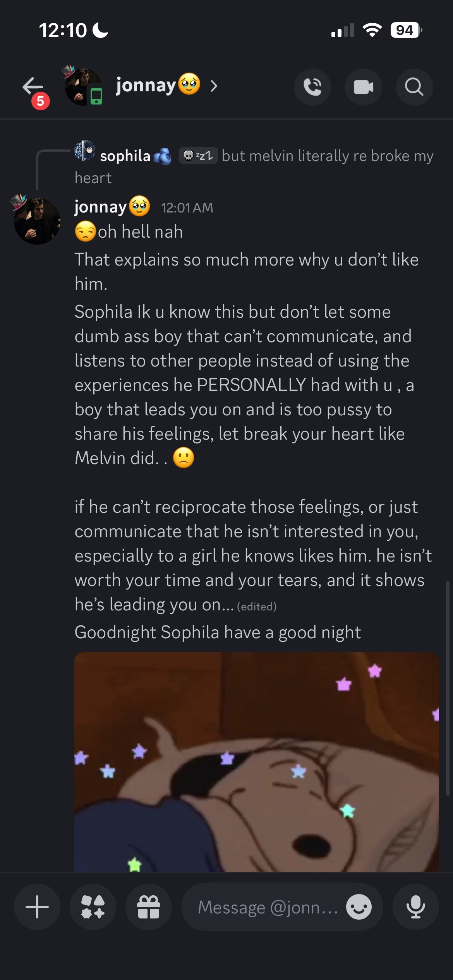Open the sleeping Snoopy GIF

pos(257,762)
